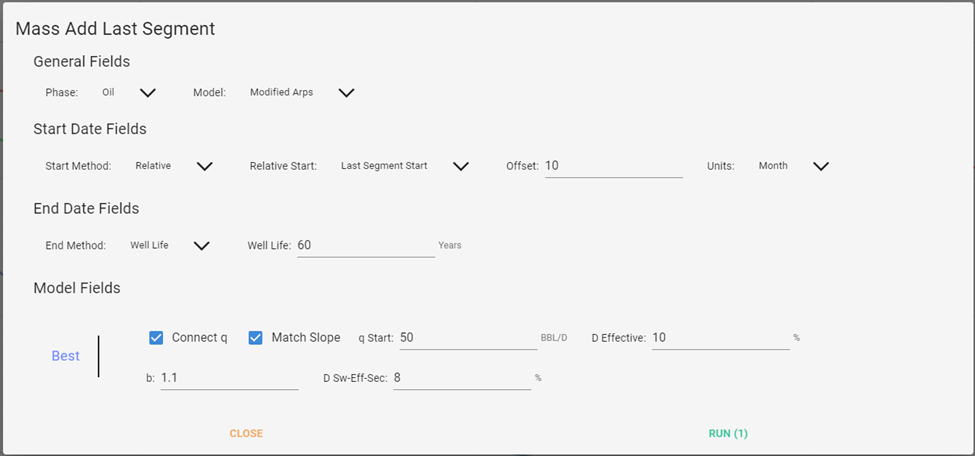
Task: Expand the Model dropdown chevron
Action: click(346, 93)
